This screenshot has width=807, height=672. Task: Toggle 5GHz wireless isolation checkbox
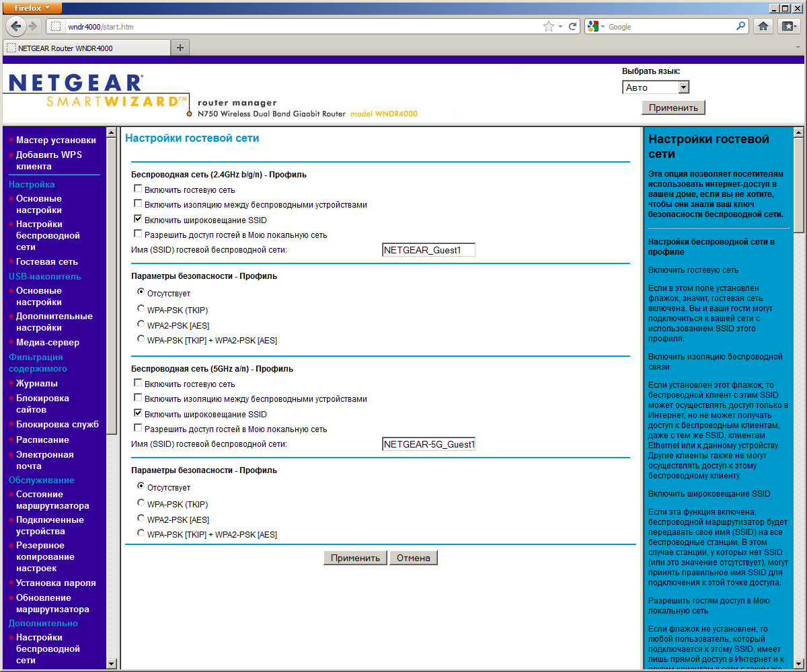point(138,398)
